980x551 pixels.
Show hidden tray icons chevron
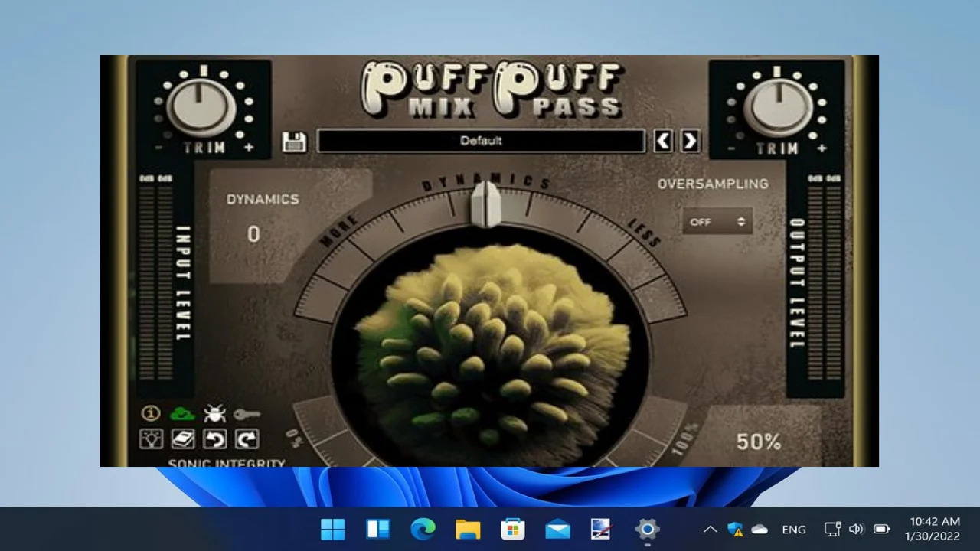(x=710, y=529)
